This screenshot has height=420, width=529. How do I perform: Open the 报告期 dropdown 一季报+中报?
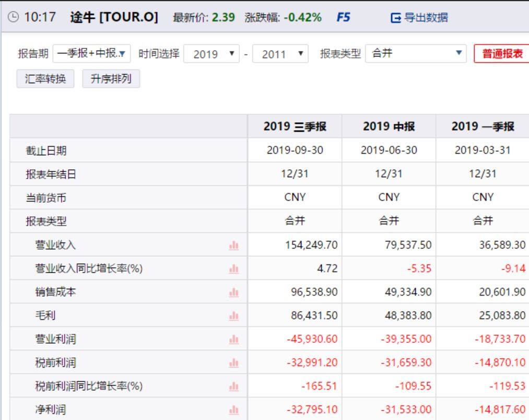tap(91, 53)
